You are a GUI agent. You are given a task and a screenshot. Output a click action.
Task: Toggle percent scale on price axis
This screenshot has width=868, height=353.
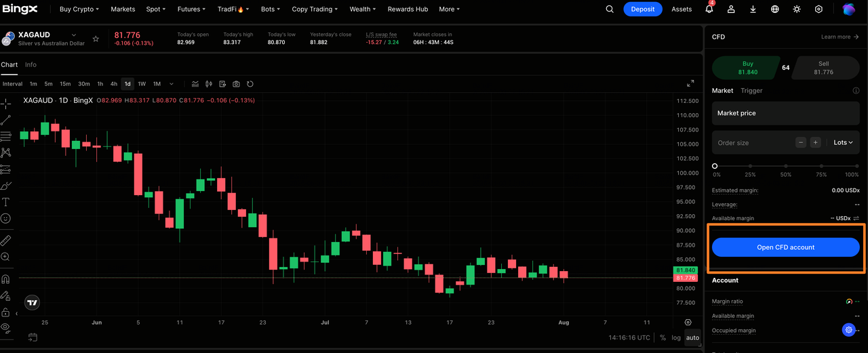[663, 337]
